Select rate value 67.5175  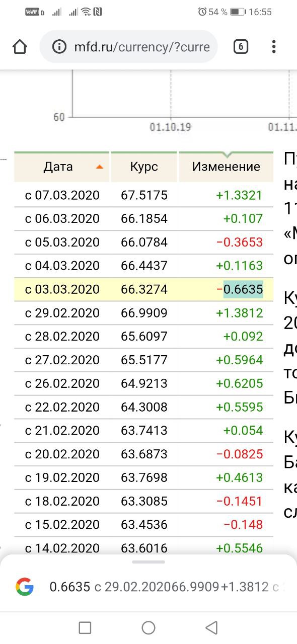tap(144, 195)
